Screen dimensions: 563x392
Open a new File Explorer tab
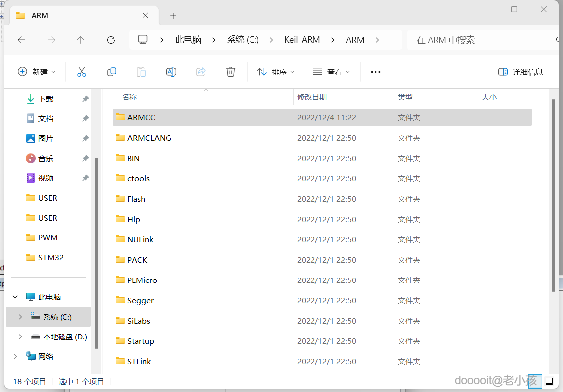point(173,15)
